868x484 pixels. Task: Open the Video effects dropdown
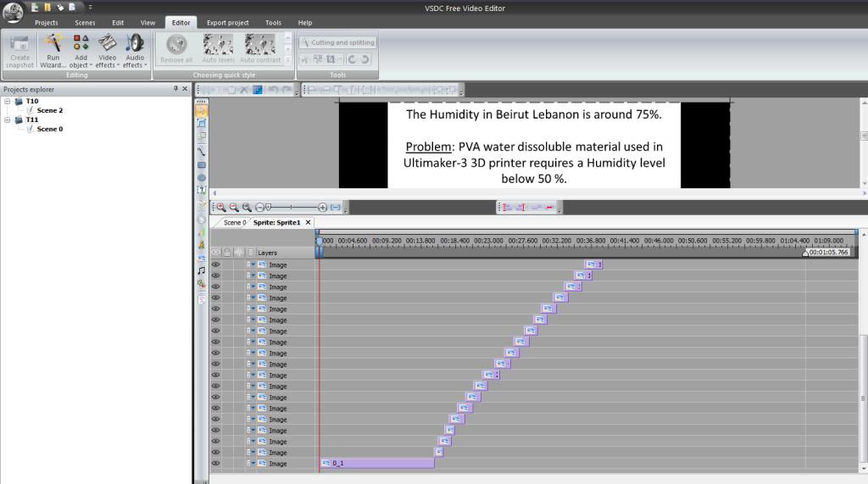(107, 51)
